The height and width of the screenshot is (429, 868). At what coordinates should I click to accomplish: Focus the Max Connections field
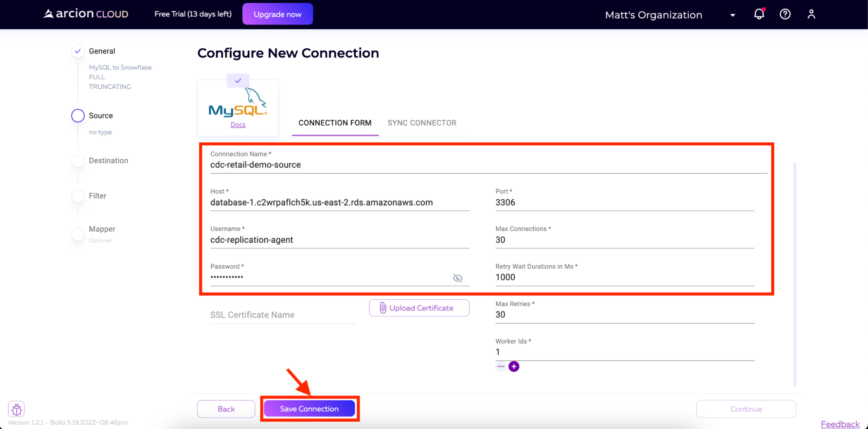tap(625, 240)
